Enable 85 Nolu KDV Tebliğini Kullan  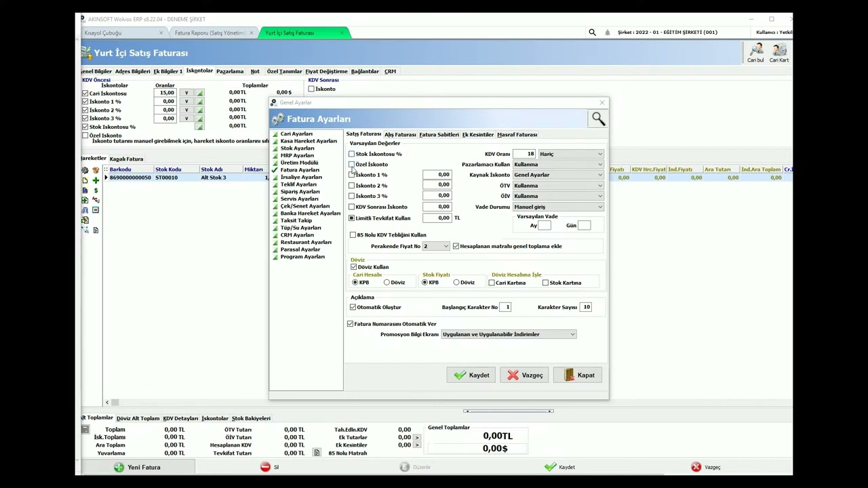pyautogui.click(x=353, y=235)
